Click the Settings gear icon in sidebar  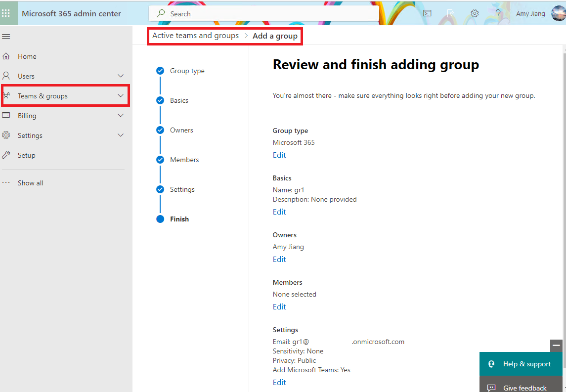pyautogui.click(x=6, y=135)
